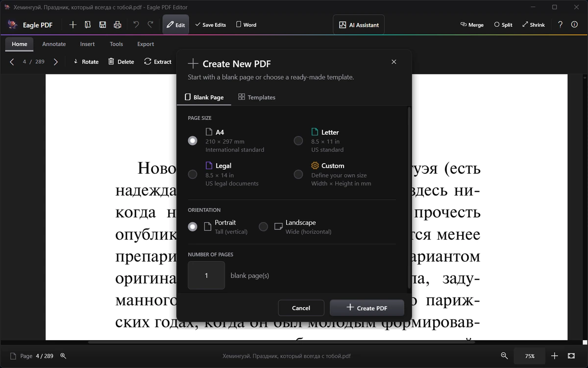588x368 pixels.
Task: Click the Portrait page icon
Action: pyautogui.click(x=208, y=226)
